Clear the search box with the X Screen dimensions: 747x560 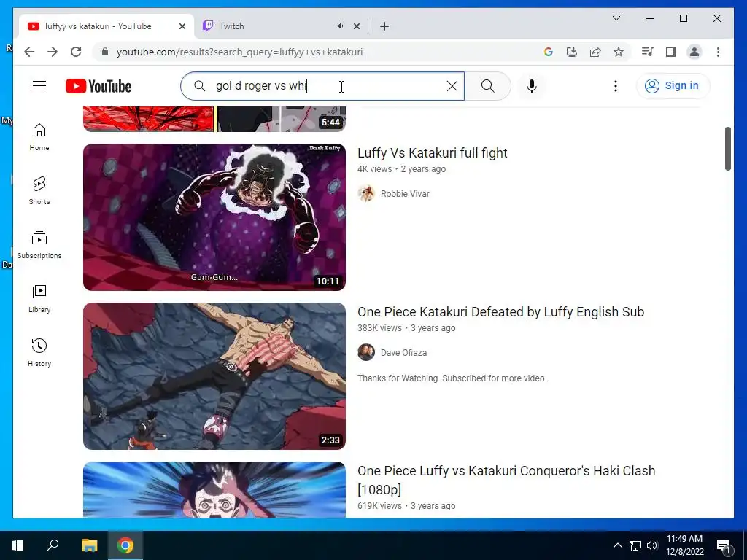[x=452, y=86]
